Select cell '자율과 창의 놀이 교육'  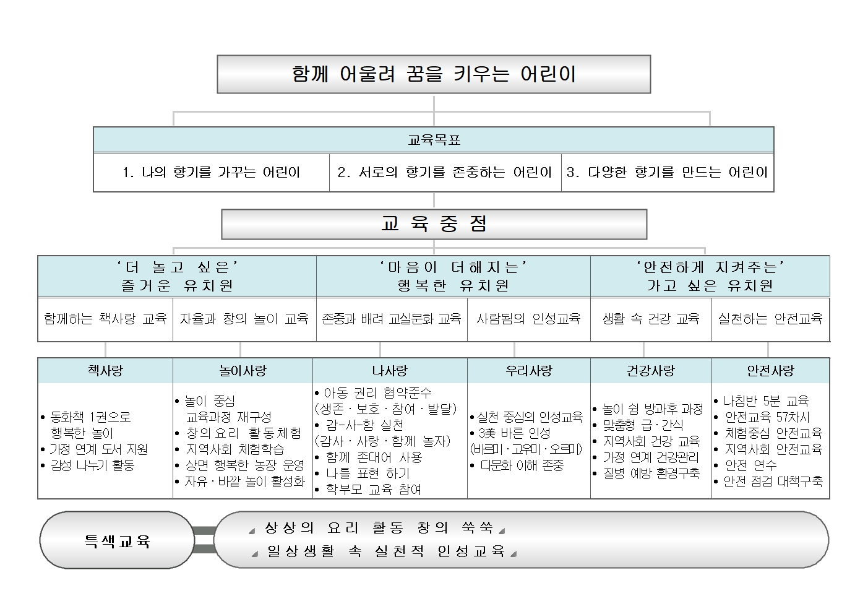(244, 319)
